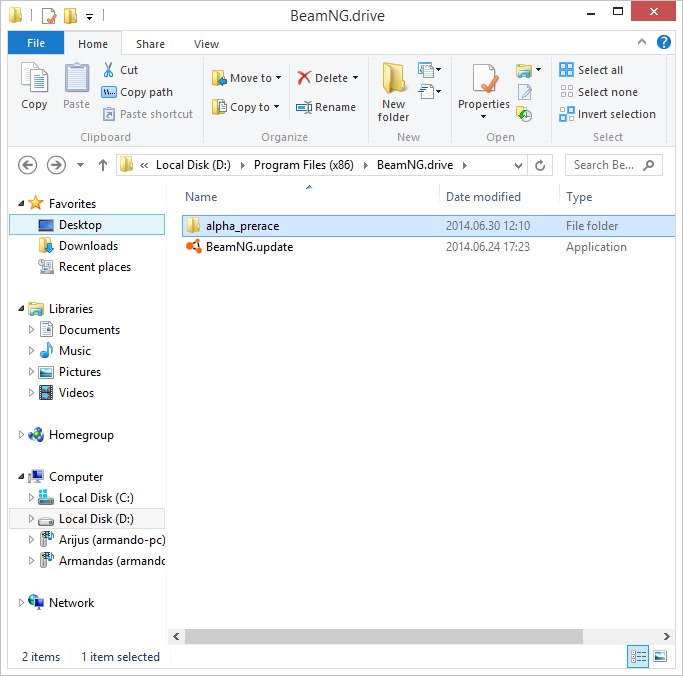Collapse the Favorites tree node
Viewport: 683px width, 676px height.
(21, 203)
